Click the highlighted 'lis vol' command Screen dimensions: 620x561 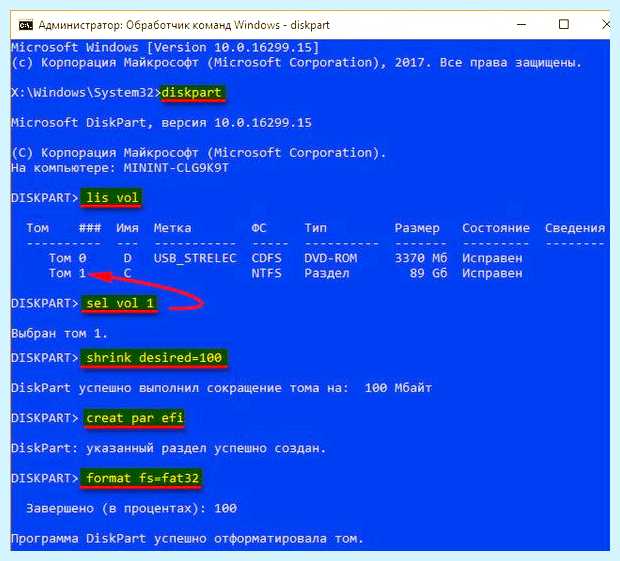click(112, 198)
